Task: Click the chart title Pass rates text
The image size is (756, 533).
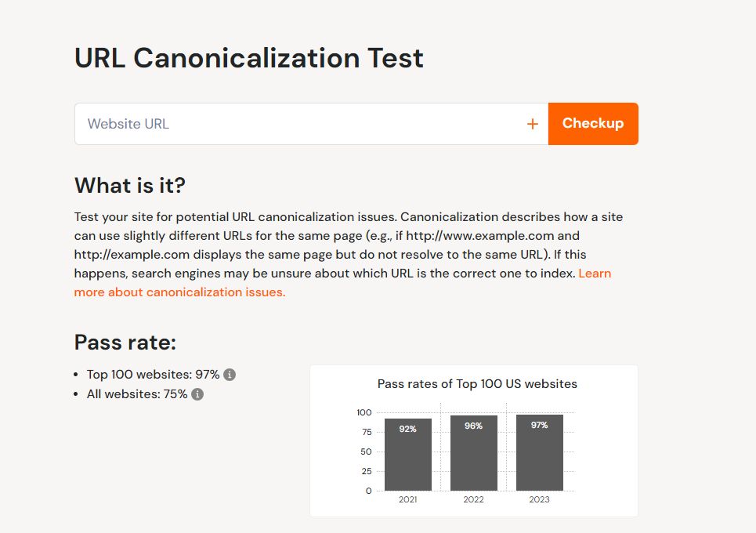Action: click(476, 384)
